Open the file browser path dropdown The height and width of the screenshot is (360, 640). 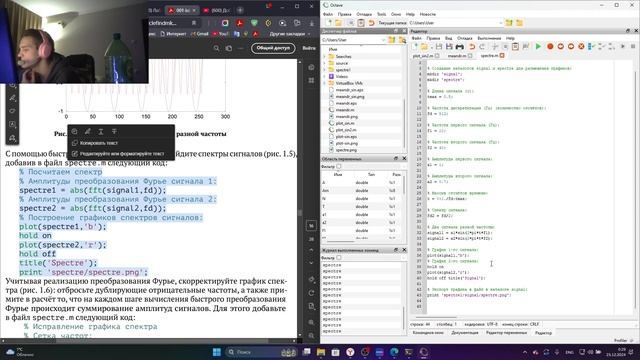(383, 40)
